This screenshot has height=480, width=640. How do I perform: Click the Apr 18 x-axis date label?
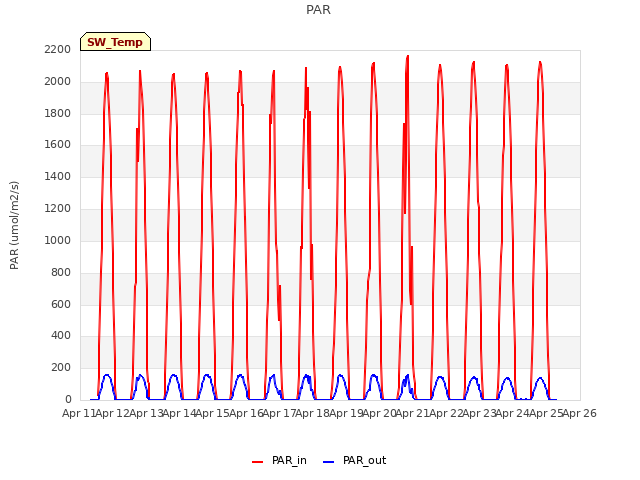313,413
